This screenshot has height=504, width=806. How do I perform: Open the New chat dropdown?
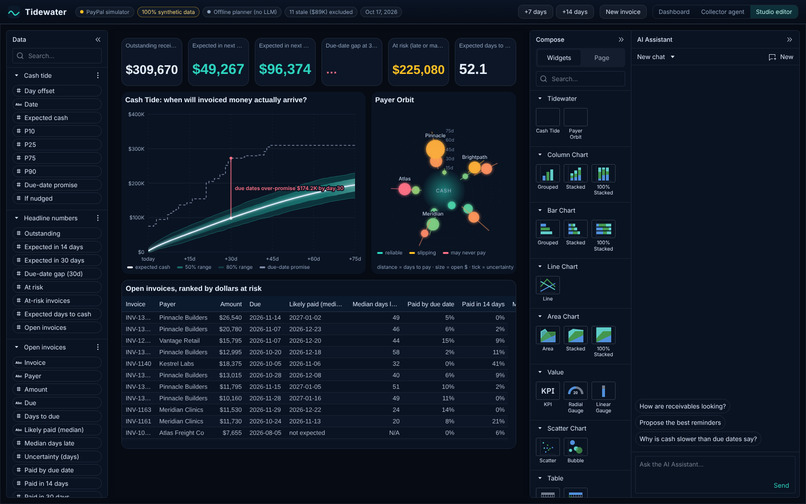(x=656, y=57)
